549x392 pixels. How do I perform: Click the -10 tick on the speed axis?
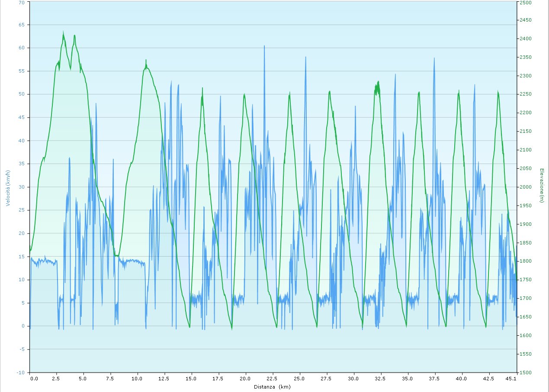pyautogui.click(x=20, y=373)
